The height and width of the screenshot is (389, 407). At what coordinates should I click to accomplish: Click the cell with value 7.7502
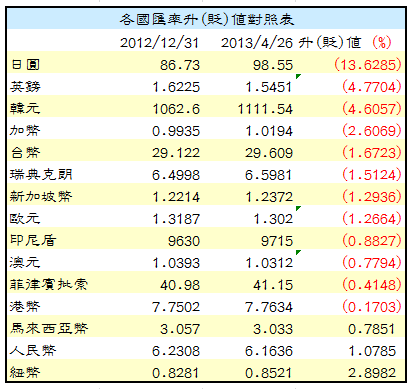click(x=176, y=307)
